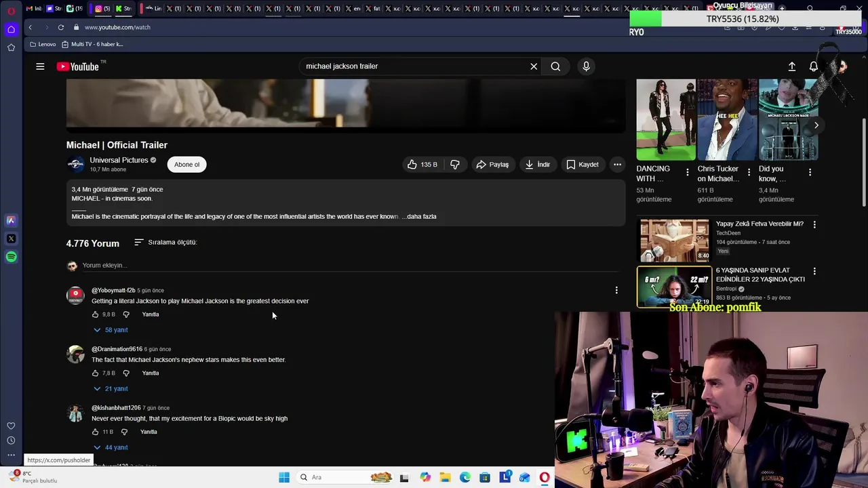The width and height of the screenshot is (868, 488).
Task: Switch to the Gmail Inbox browser tab
Action: coord(34,9)
